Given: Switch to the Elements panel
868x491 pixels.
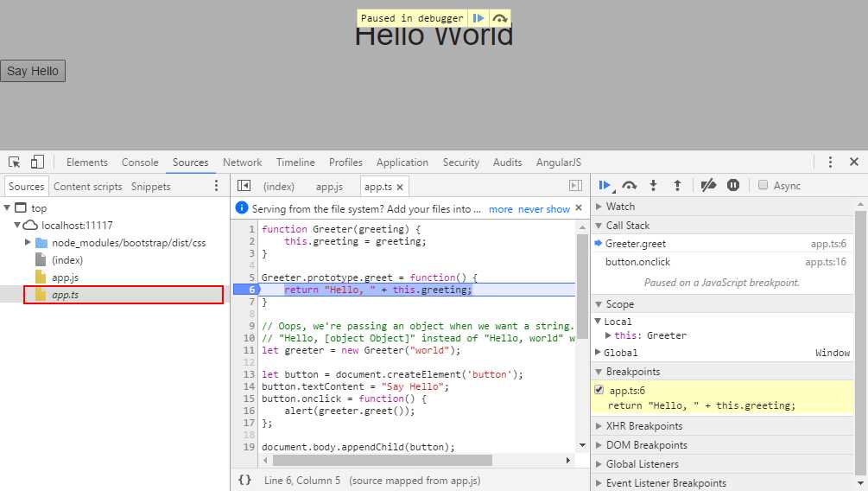Looking at the screenshot, I should [x=87, y=163].
